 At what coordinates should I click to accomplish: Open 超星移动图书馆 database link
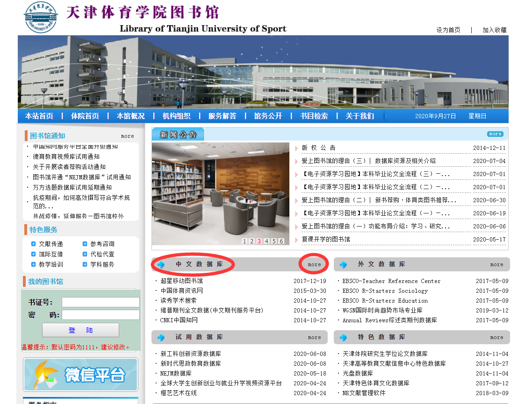(x=181, y=281)
